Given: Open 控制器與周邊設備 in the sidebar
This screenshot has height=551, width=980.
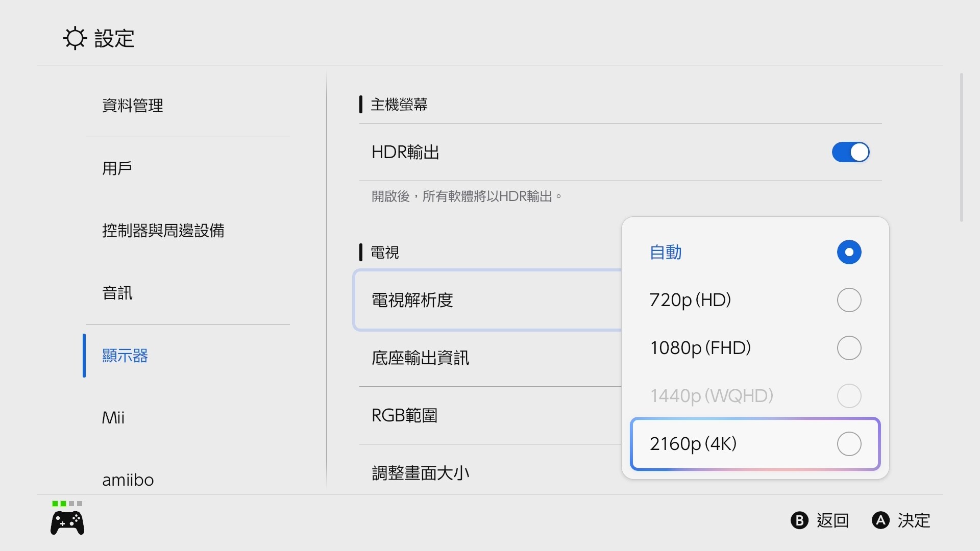Looking at the screenshot, I should pyautogui.click(x=163, y=231).
